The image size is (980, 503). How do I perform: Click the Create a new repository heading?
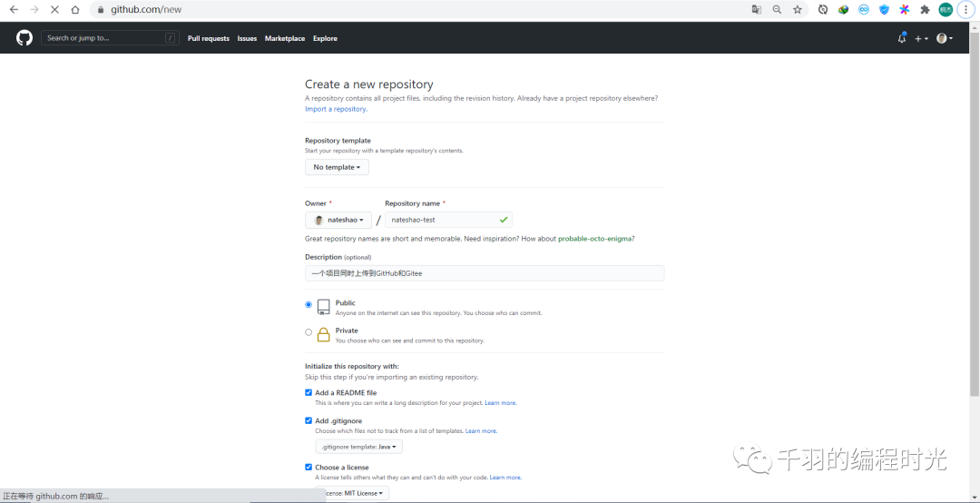tap(368, 84)
